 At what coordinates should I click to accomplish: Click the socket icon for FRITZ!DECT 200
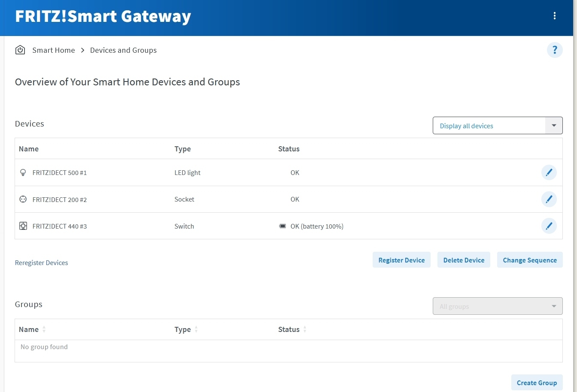coord(23,199)
